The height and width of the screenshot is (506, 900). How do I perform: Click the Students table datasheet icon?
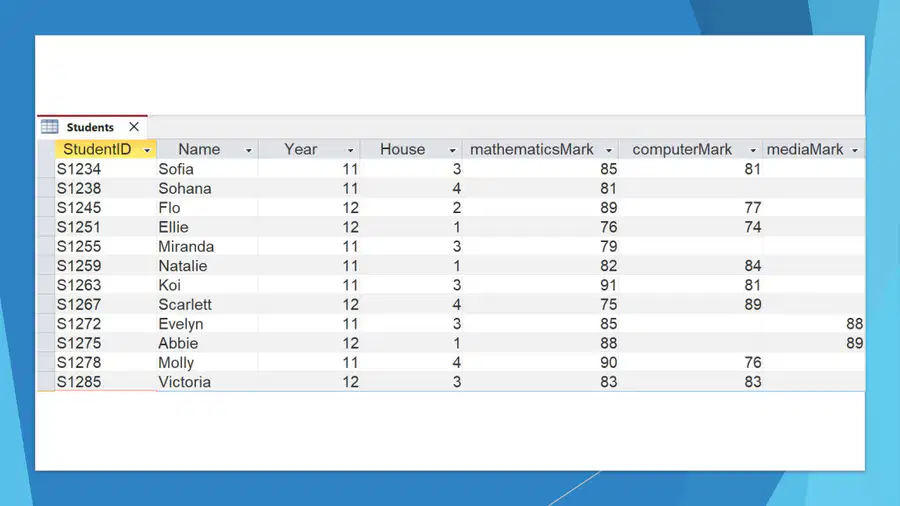[x=49, y=127]
